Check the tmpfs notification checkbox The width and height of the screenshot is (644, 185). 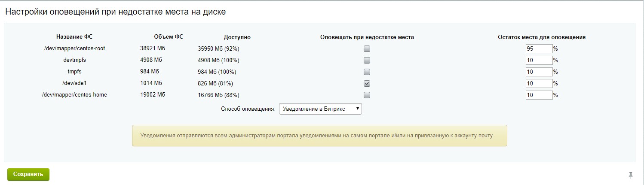[x=367, y=72]
